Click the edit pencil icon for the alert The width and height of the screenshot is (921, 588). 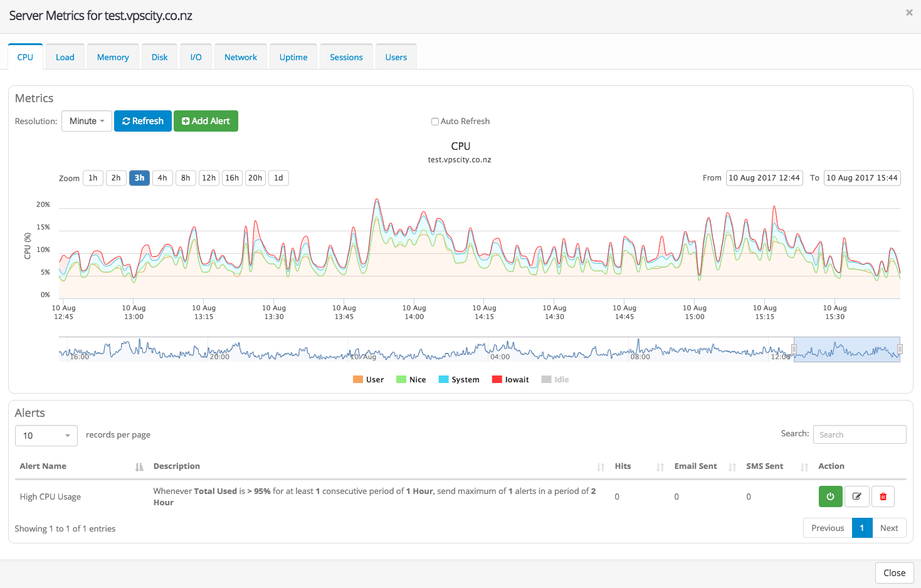pos(856,496)
